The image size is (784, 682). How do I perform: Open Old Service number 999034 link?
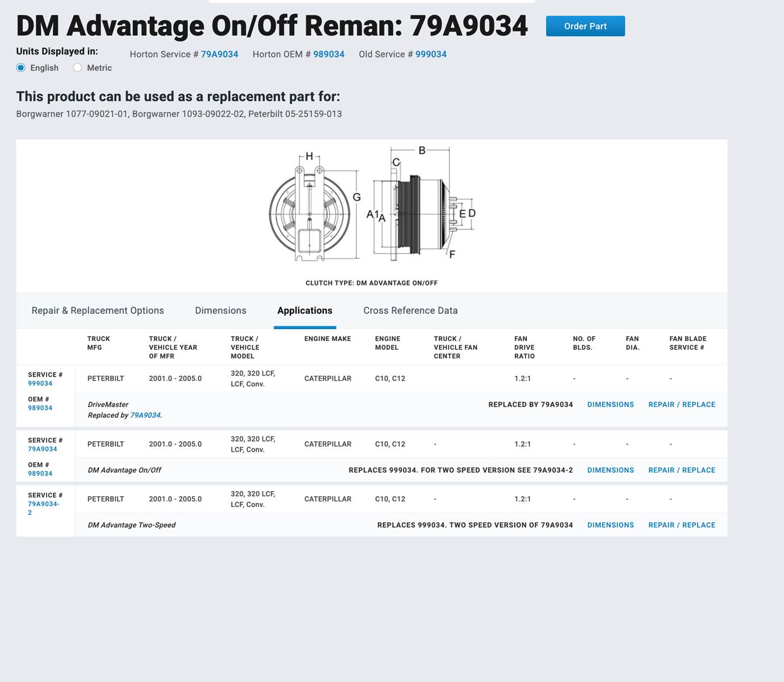(430, 55)
